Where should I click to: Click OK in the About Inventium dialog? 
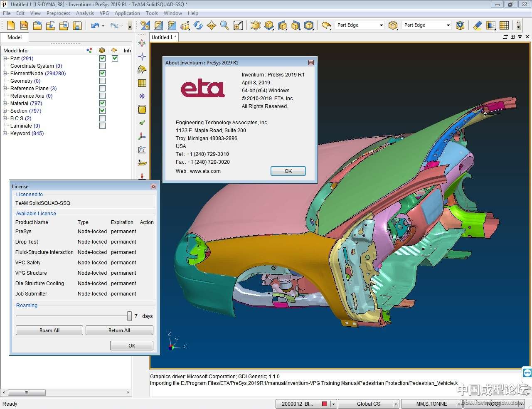pyautogui.click(x=288, y=171)
